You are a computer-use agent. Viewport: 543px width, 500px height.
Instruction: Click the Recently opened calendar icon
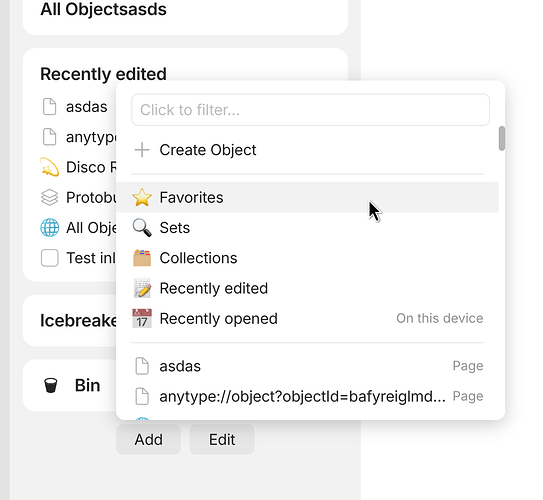tap(142, 319)
